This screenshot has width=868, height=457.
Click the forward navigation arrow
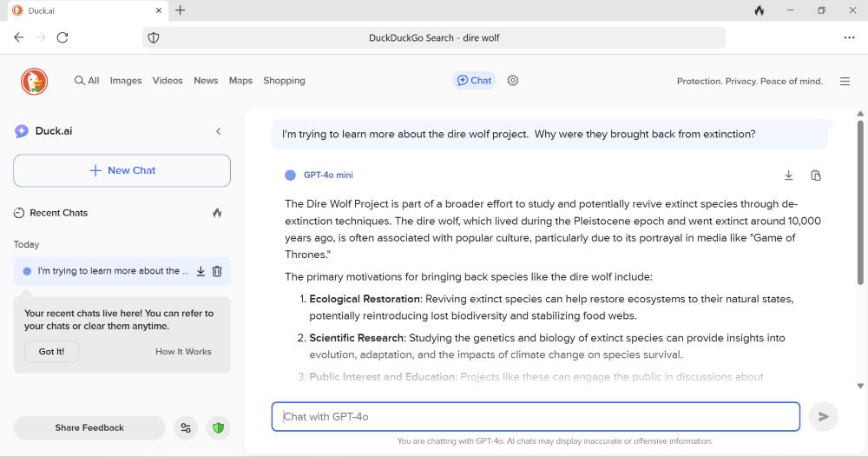(x=41, y=37)
